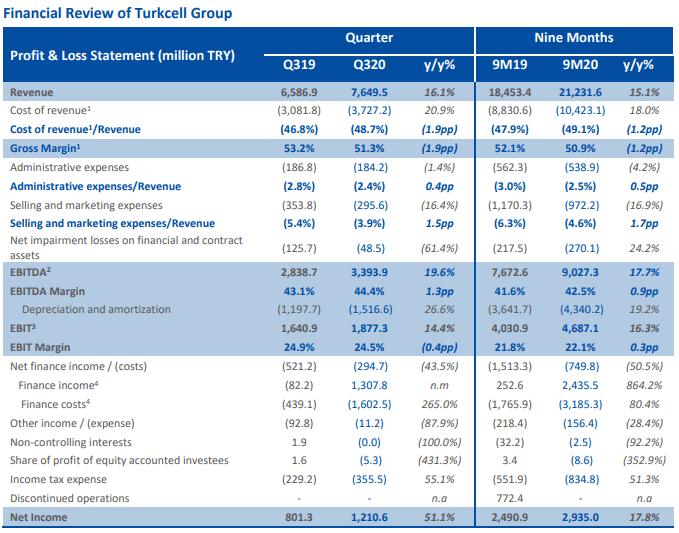Image resolution: width=679 pixels, height=533 pixels.
Task: Click the 'Net Income' row label
Action: pos(39,517)
